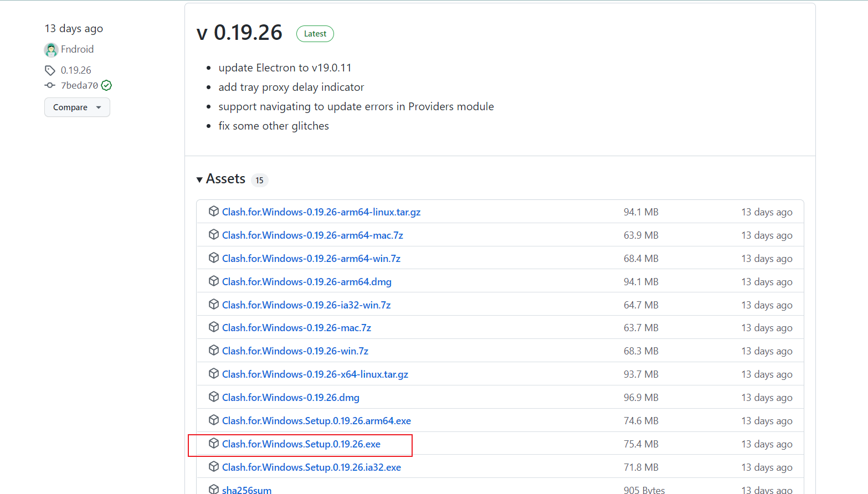The width and height of the screenshot is (868, 494).
Task: Download Clash.for.Windows-0.19.26-win.7z
Action: point(295,351)
